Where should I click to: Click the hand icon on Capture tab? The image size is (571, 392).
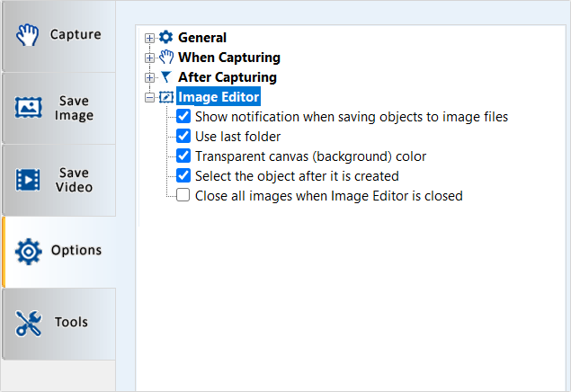(29, 36)
